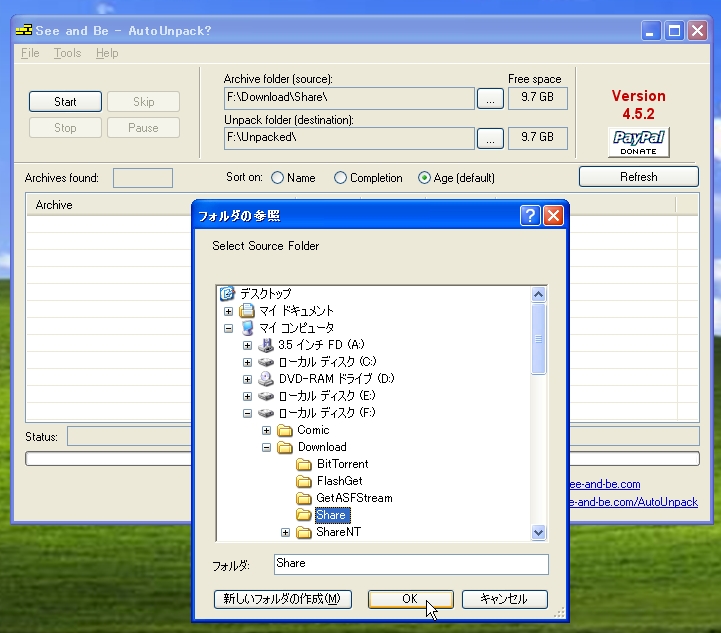Minimize the AutoUnpack window
Viewport: 721px width, 633px height.
[x=651, y=31]
